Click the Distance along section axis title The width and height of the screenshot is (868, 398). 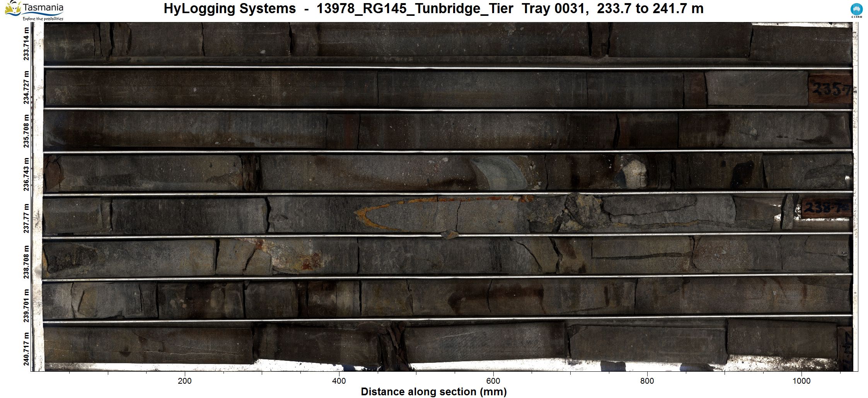(x=433, y=391)
